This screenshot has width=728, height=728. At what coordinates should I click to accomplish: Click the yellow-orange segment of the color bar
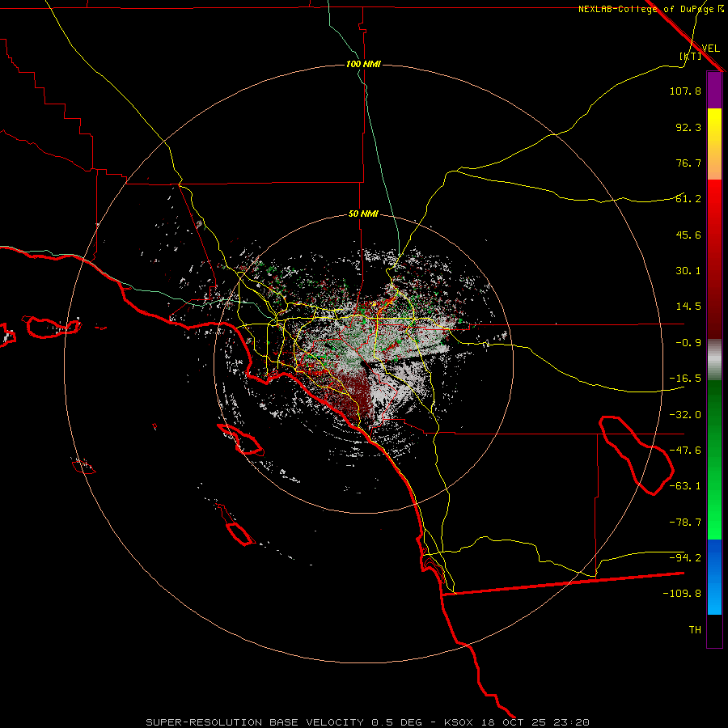(714, 144)
